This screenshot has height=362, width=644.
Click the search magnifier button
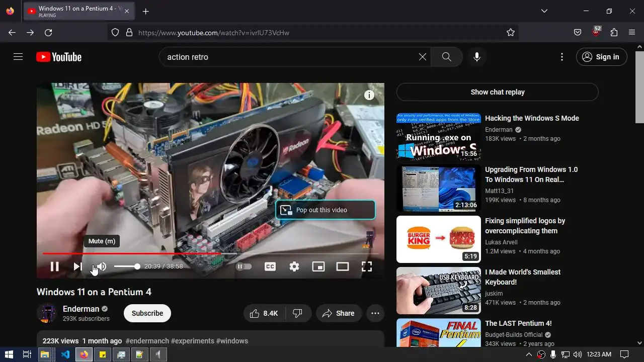coord(447,57)
